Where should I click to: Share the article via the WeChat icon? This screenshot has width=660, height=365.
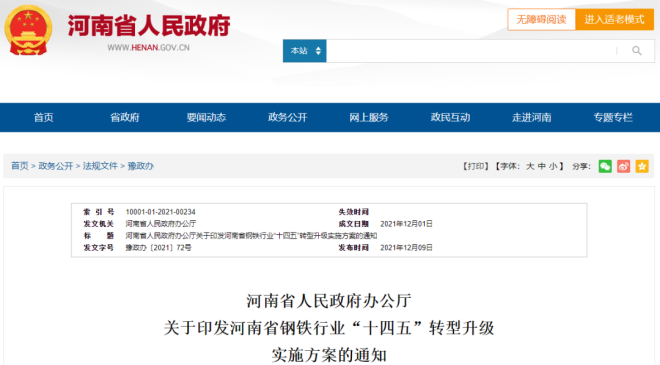tap(605, 166)
